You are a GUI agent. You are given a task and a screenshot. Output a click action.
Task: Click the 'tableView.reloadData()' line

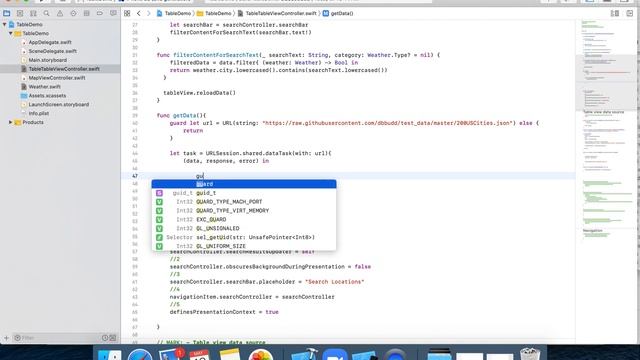coord(199,93)
